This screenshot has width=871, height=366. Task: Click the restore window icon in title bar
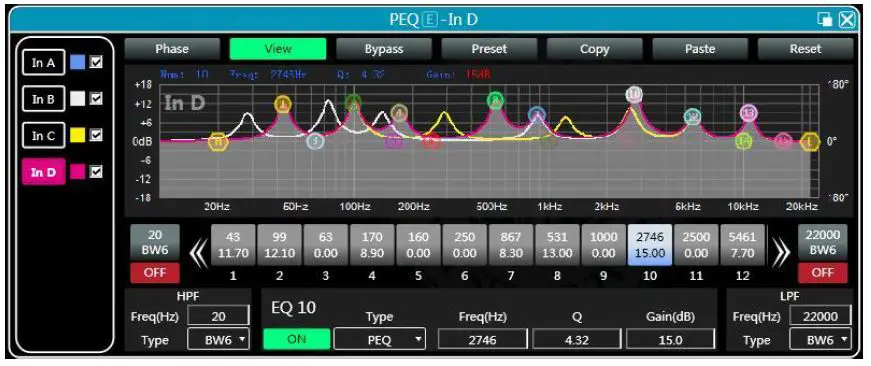pos(824,20)
